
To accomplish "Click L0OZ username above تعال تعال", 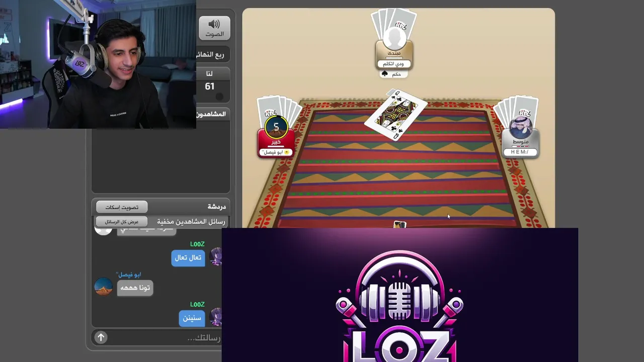I will (x=197, y=244).
